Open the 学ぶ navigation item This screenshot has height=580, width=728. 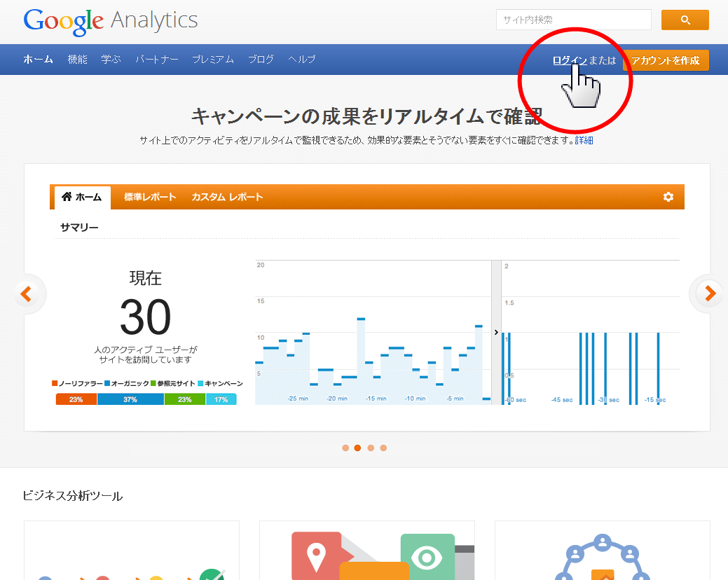tap(111, 60)
